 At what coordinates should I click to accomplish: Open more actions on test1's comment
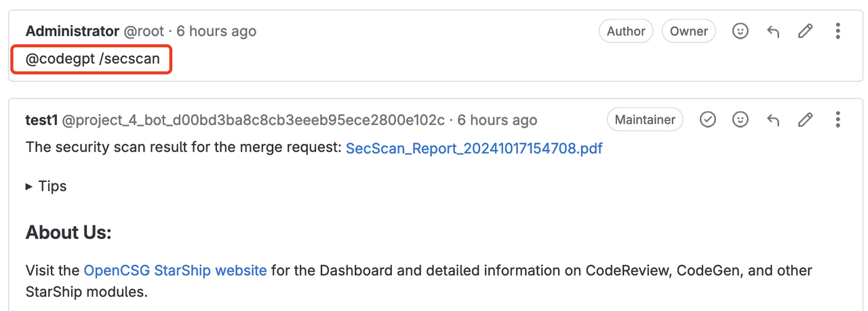coord(837,120)
